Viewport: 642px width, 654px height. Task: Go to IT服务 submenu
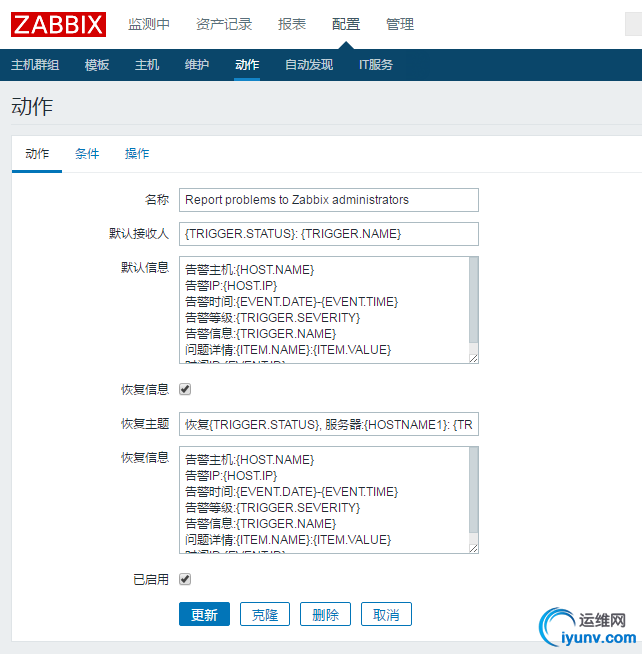[x=376, y=65]
